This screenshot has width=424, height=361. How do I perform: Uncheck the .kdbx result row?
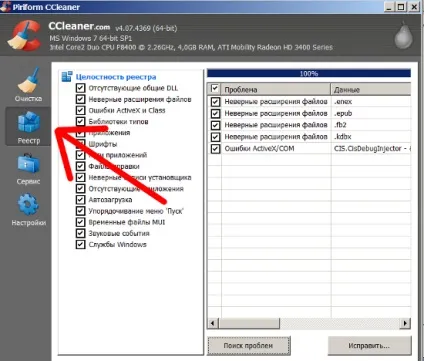(x=215, y=137)
